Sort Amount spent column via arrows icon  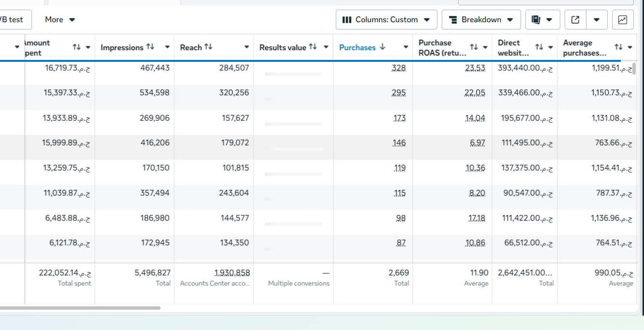pos(76,47)
